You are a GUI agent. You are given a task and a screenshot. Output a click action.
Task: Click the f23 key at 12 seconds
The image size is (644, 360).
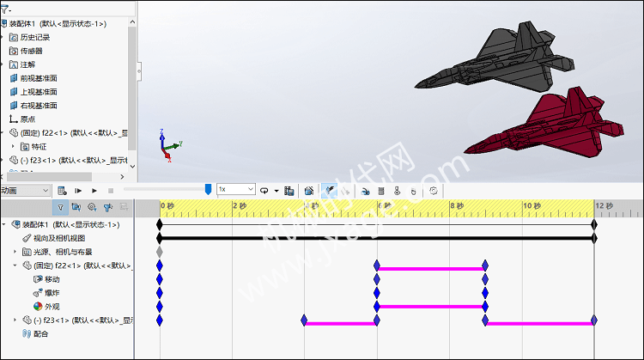[594, 320]
